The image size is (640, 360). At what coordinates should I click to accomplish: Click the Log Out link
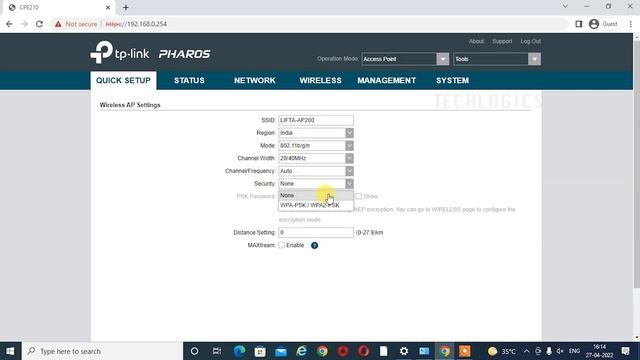[531, 41]
